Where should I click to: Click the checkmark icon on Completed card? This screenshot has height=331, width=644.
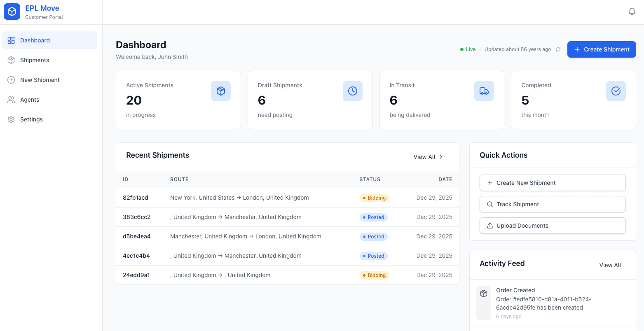[x=616, y=91]
